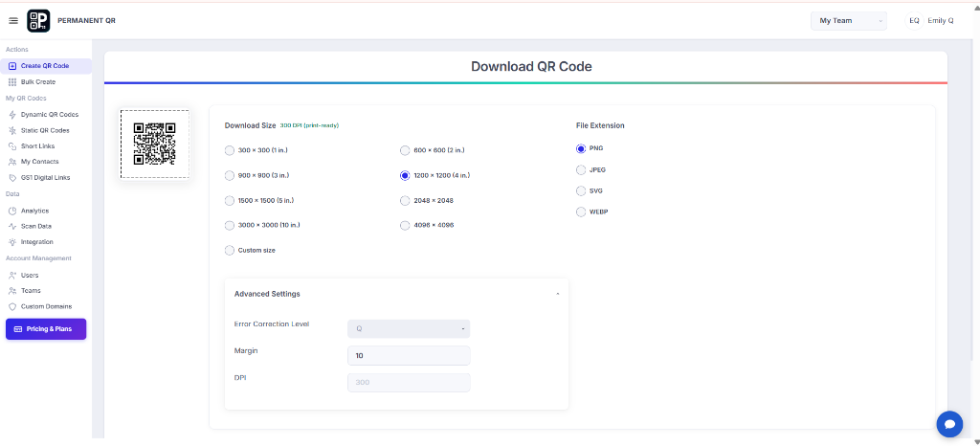
Task: Open the chat support bubble
Action: click(949, 424)
